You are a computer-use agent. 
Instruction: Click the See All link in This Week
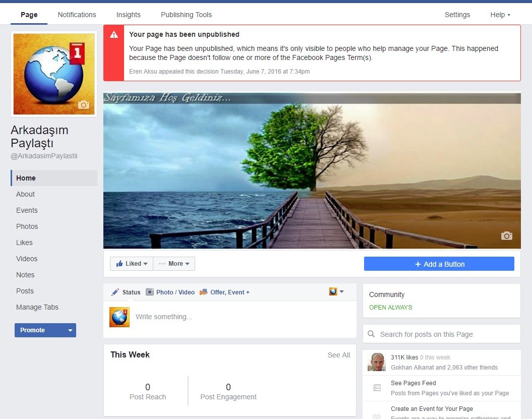[338, 355]
